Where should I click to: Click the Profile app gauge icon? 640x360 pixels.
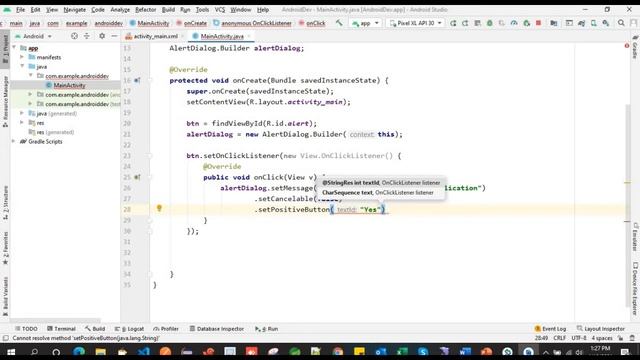(x=514, y=23)
